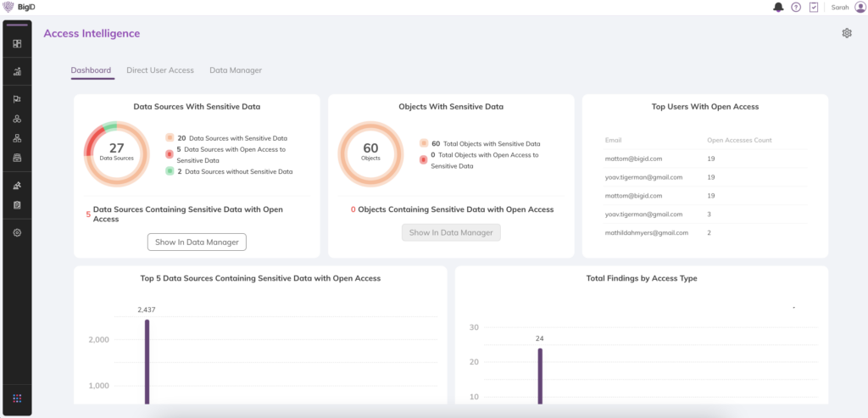Image resolution: width=868 pixels, height=418 pixels.
Task: Open the help question-mark icon
Action: (x=795, y=7)
